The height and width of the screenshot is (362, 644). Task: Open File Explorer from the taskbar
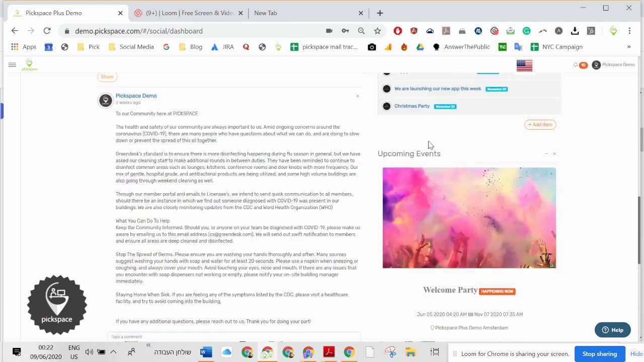pyautogui.click(x=411, y=352)
